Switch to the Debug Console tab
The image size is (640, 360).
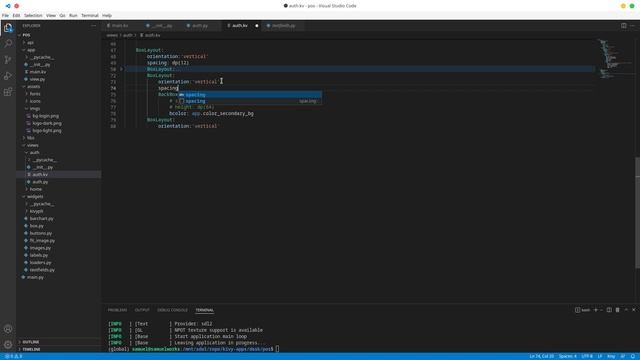[172, 310]
